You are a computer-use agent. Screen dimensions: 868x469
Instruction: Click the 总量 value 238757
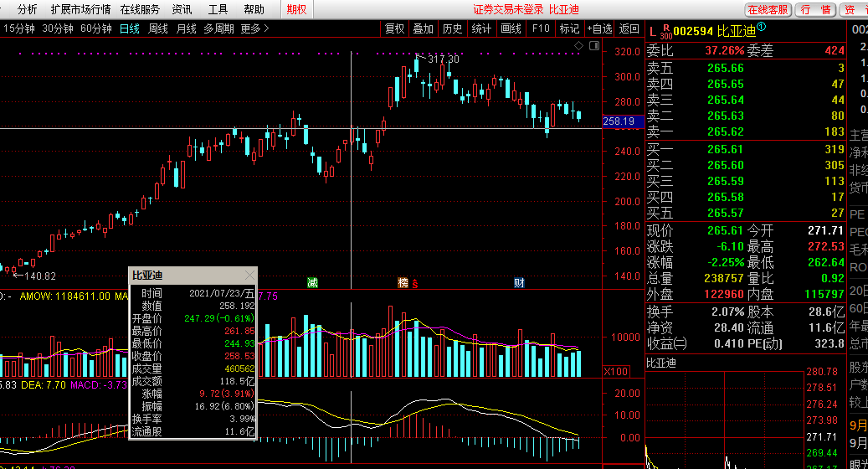pyautogui.click(x=723, y=279)
